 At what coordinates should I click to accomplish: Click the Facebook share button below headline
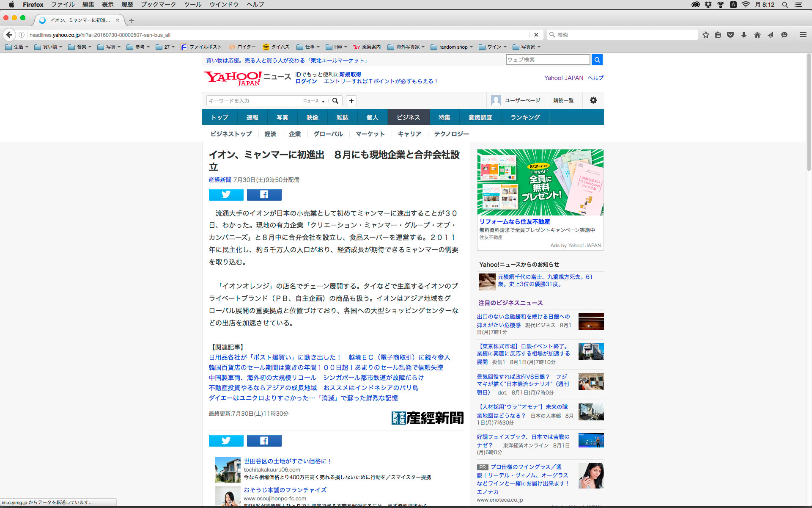pyautogui.click(x=264, y=194)
